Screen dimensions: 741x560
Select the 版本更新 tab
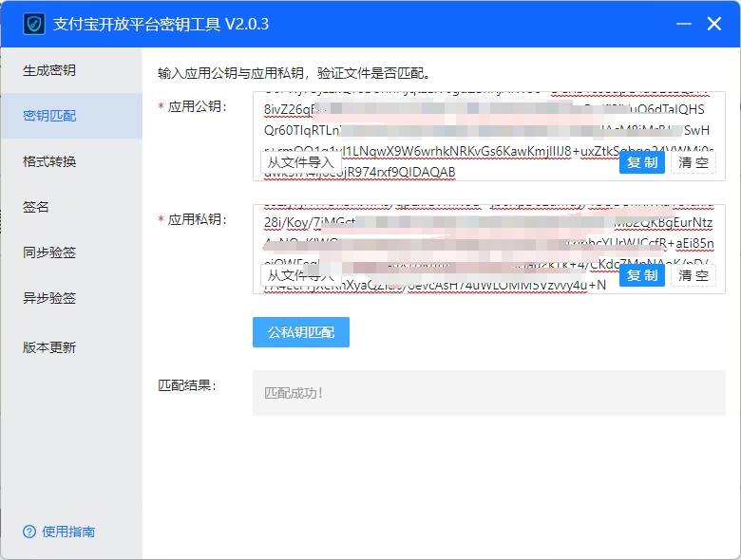point(49,347)
